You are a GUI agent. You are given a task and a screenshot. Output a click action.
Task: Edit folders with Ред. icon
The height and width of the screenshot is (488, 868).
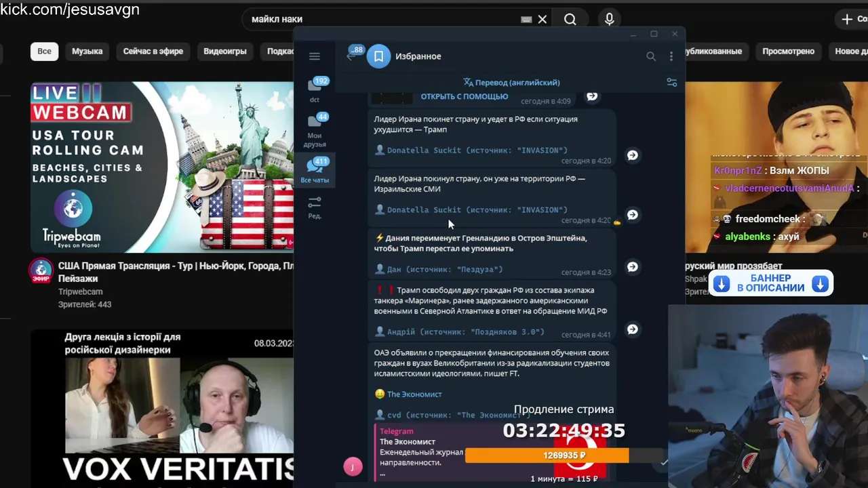(x=315, y=207)
